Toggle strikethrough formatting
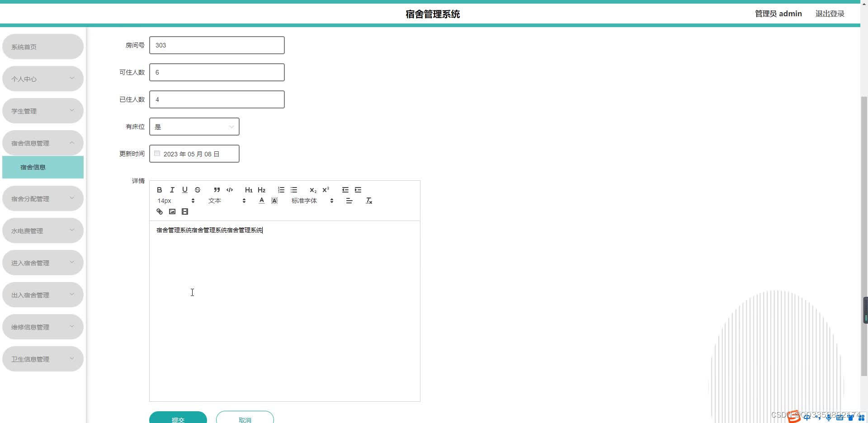 [197, 190]
